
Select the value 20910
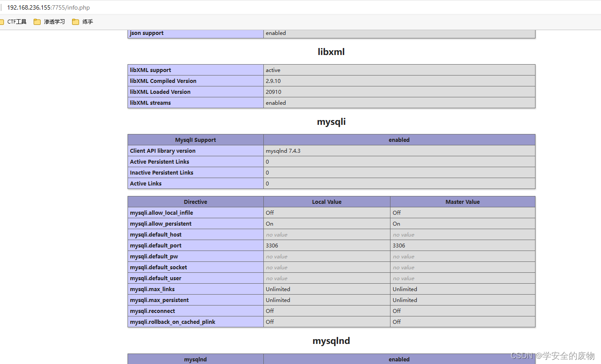click(273, 92)
